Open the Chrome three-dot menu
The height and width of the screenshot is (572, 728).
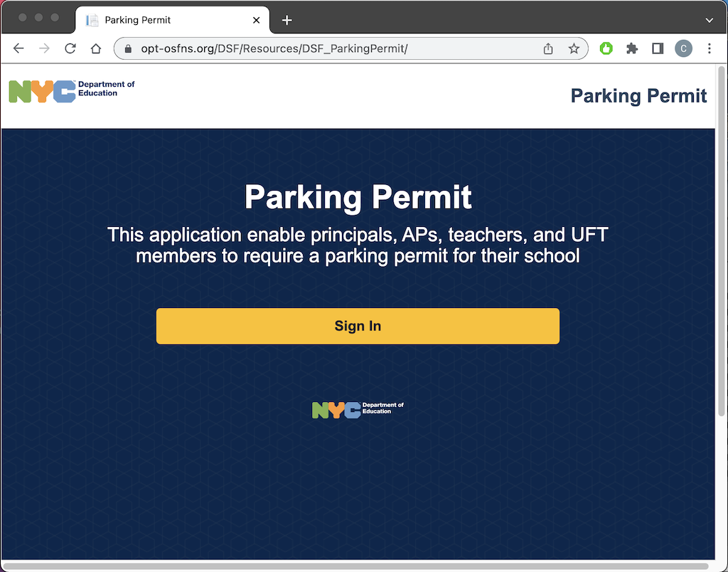(710, 48)
